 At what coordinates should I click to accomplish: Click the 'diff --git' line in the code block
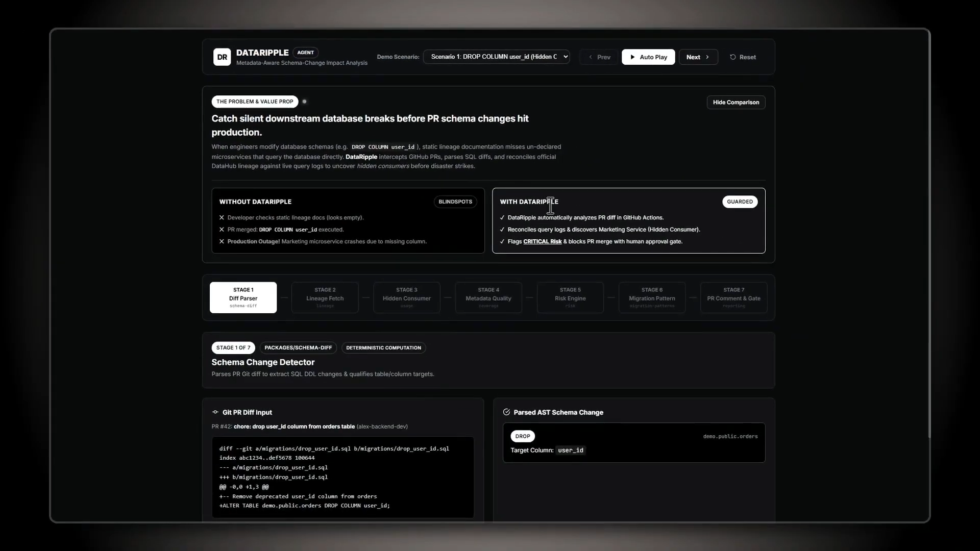pos(334,449)
